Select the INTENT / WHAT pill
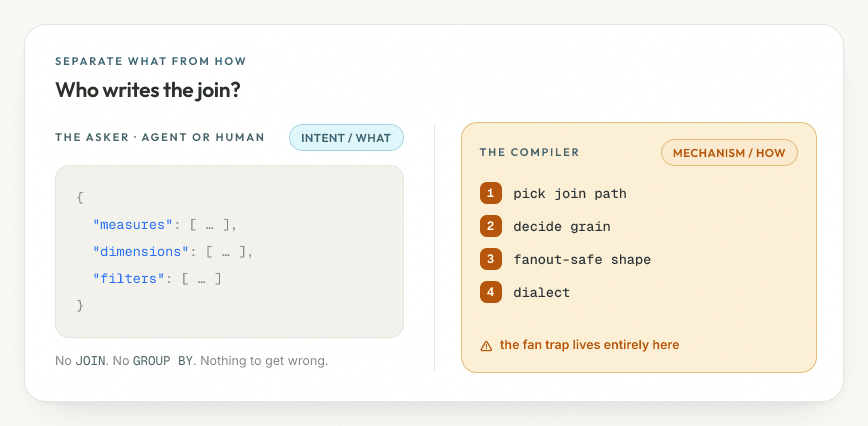Image resolution: width=868 pixels, height=426 pixels. coord(346,137)
